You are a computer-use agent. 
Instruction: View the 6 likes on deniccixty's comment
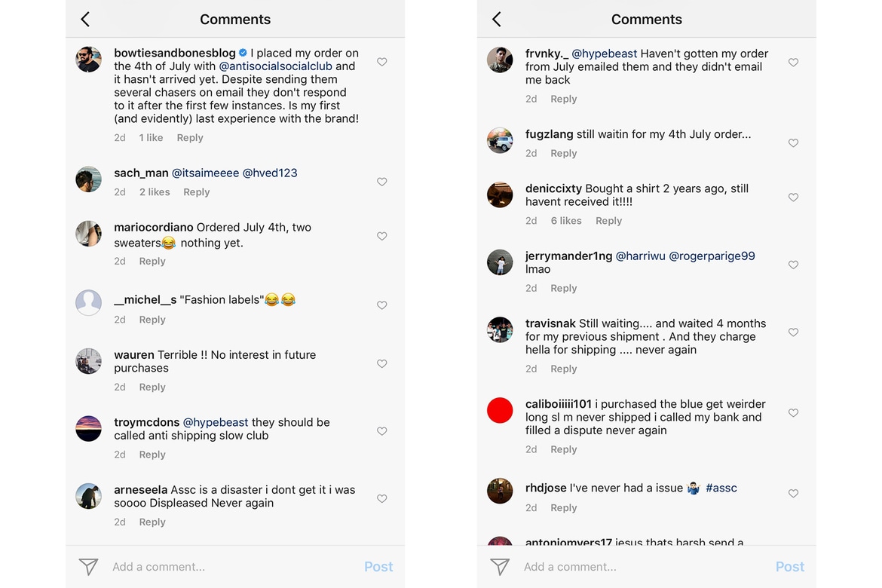pos(566,221)
